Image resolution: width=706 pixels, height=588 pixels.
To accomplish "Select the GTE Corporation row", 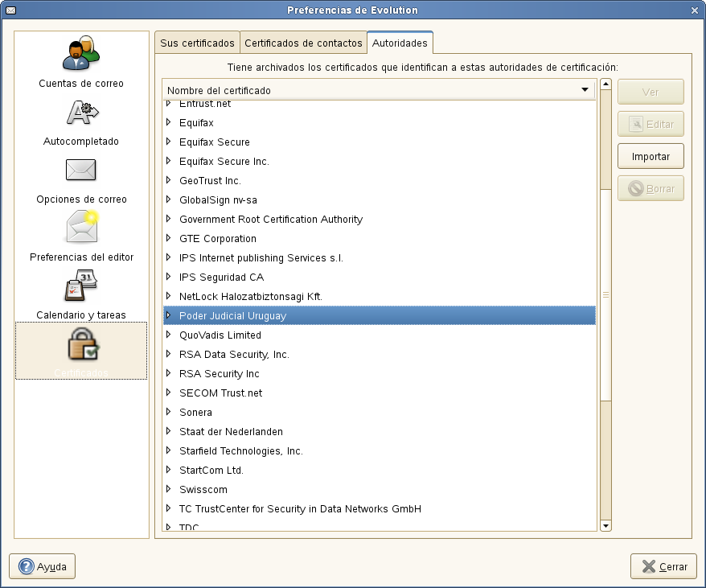I will click(x=379, y=238).
